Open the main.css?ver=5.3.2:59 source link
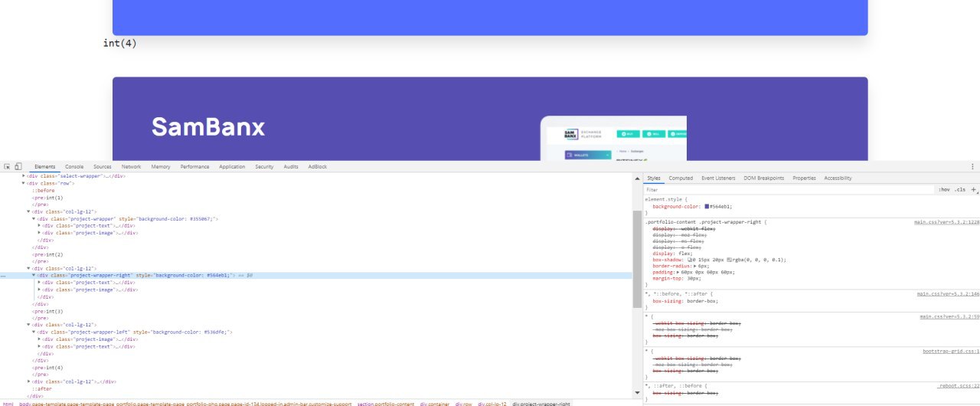 (949, 316)
